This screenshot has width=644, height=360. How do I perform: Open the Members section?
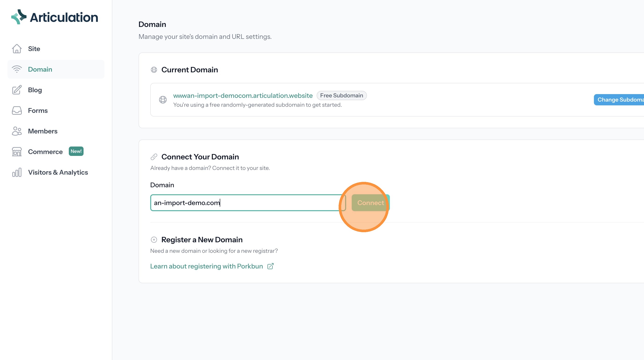43,131
